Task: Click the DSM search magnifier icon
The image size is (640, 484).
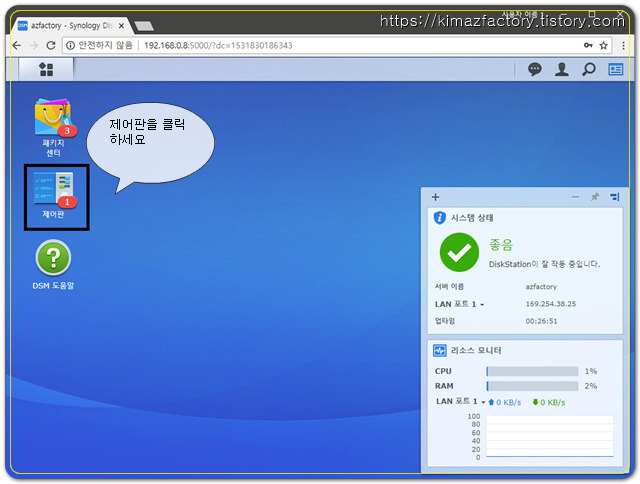Action: tap(589, 69)
